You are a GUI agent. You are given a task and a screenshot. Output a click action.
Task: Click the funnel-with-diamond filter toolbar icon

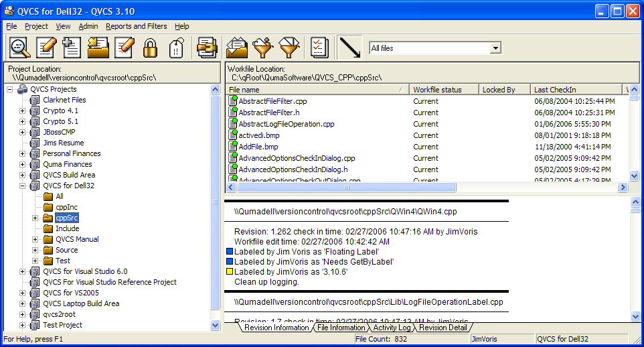tap(289, 48)
